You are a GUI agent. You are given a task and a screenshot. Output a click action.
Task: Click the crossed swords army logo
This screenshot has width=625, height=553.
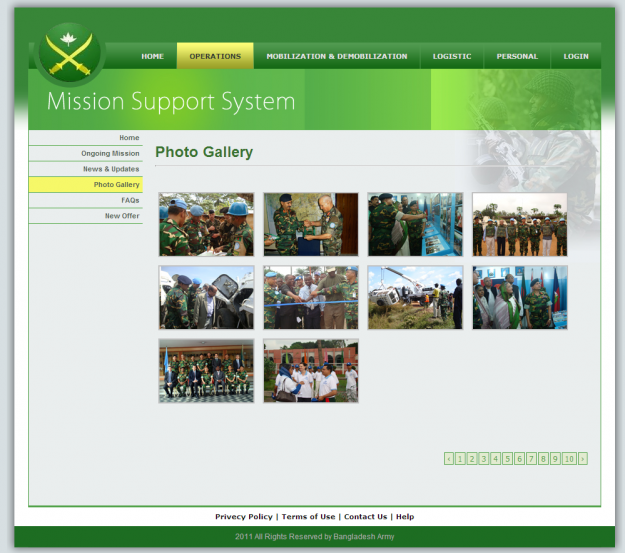69,55
